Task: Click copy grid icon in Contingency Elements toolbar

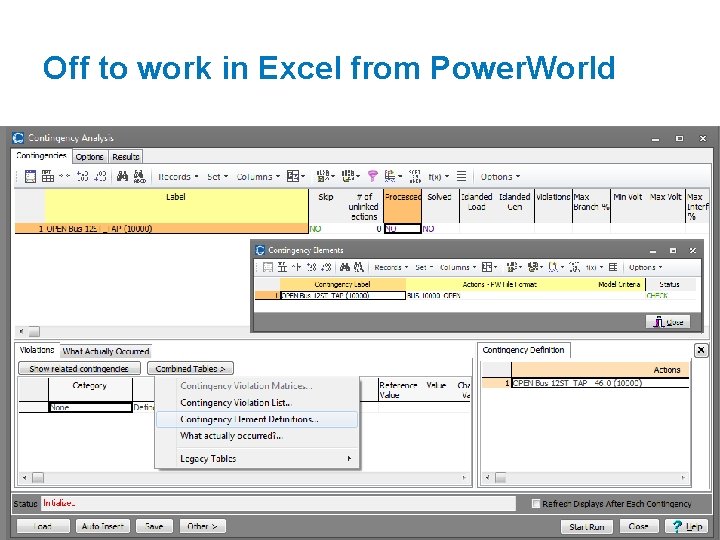Action: point(514,267)
